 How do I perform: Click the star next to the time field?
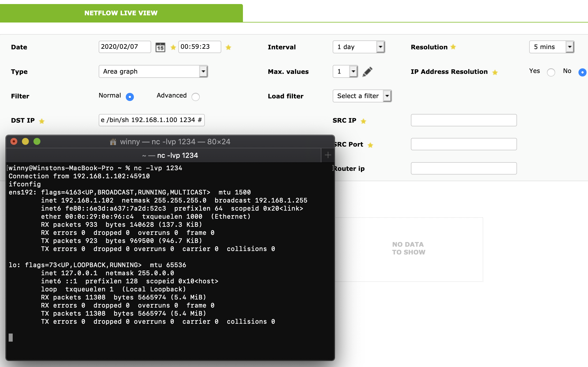[228, 47]
